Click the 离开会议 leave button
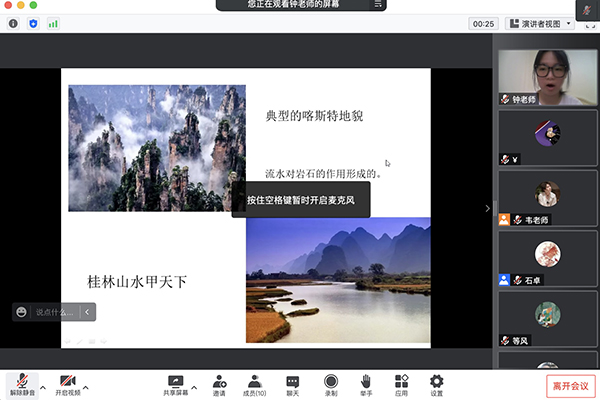Viewport: 600px width, 400px height. pos(571,386)
